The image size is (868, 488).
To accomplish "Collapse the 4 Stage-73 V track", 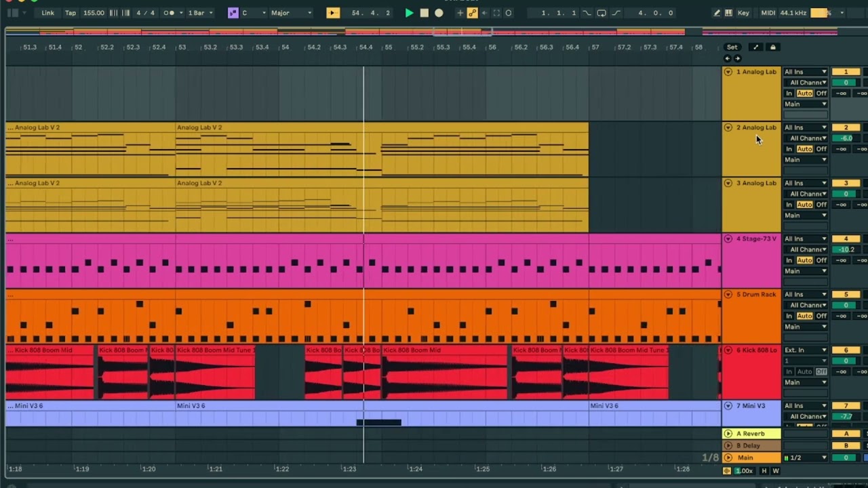I will pyautogui.click(x=728, y=239).
